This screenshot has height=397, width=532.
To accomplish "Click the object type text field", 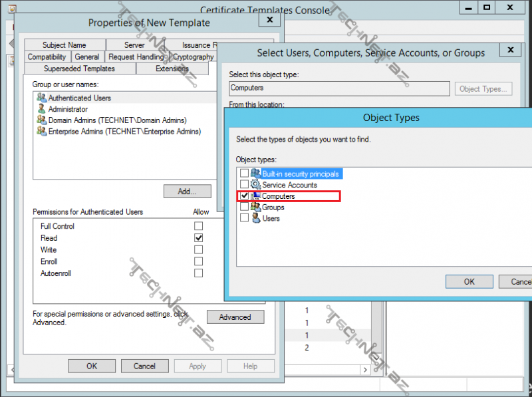I will [x=339, y=88].
